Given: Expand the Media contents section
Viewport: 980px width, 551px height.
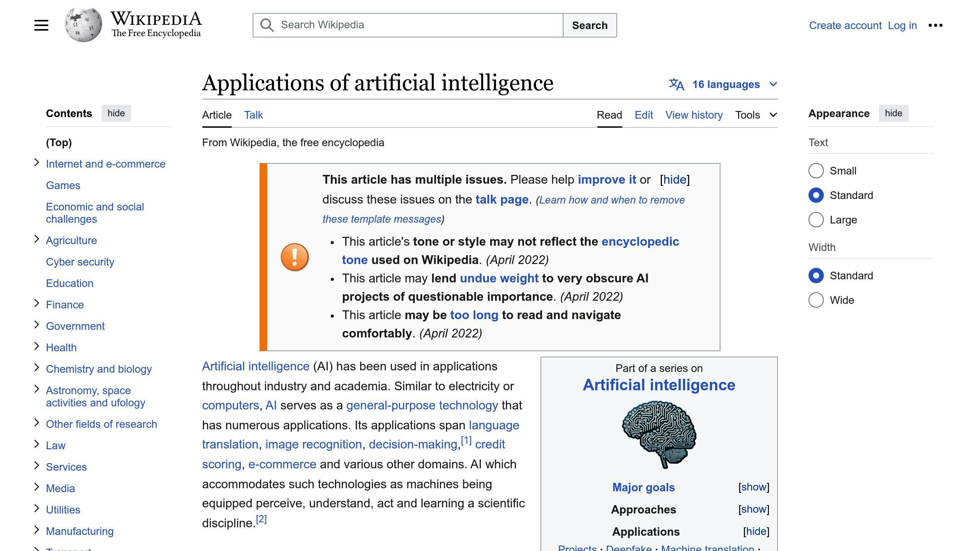Looking at the screenshot, I should (37, 487).
